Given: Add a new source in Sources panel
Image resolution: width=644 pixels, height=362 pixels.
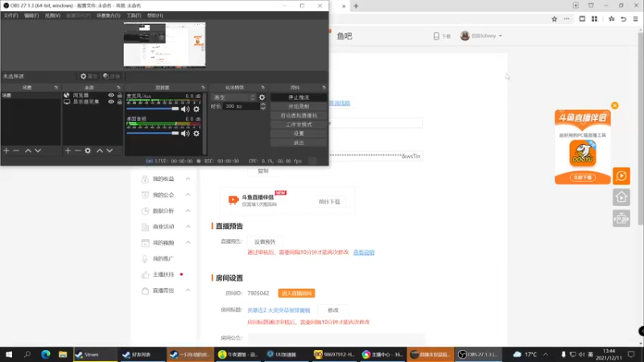Looking at the screenshot, I should click(68, 150).
